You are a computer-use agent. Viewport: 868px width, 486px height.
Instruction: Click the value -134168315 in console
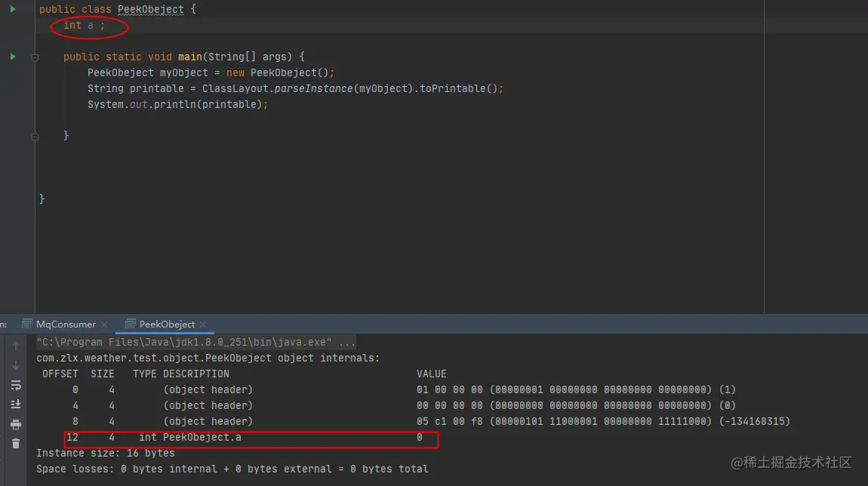pyautogui.click(x=755, y=422)
